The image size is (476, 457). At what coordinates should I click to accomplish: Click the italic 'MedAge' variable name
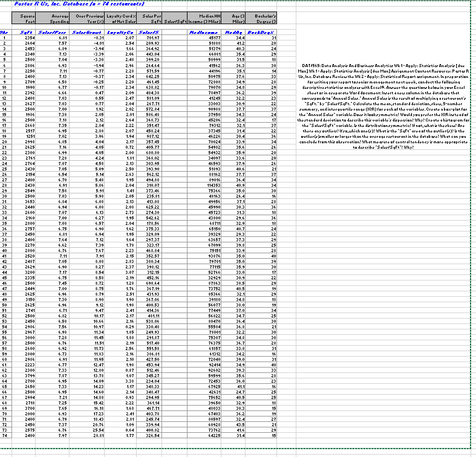point(233,33)
